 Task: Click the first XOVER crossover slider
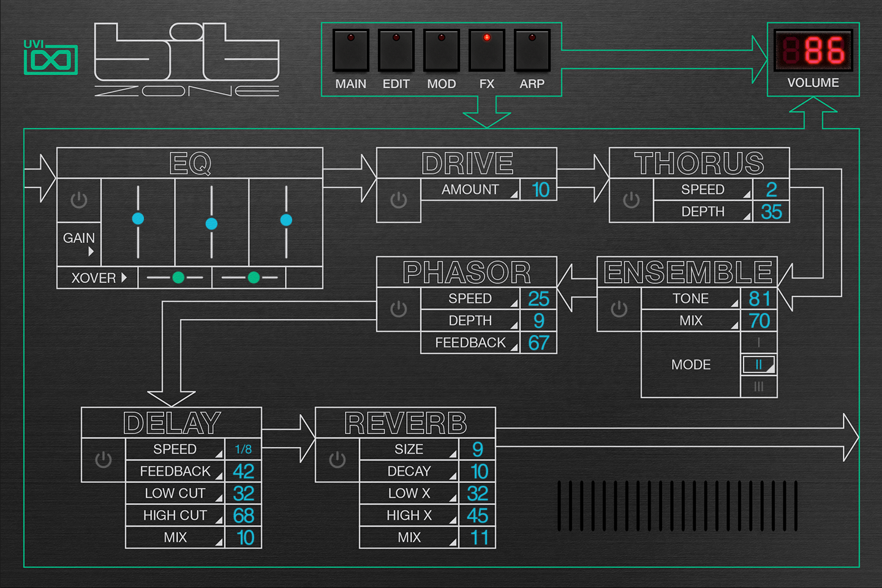click(x=175, y=277)
